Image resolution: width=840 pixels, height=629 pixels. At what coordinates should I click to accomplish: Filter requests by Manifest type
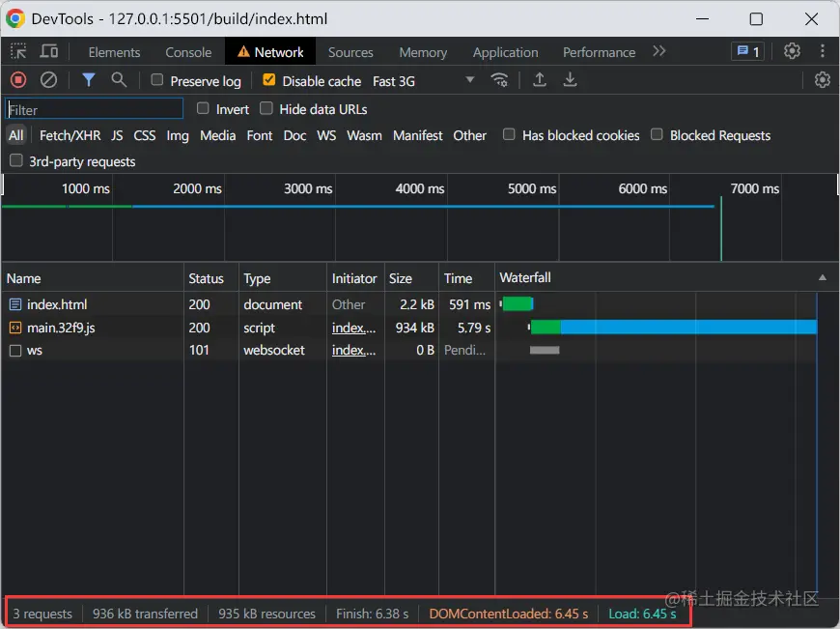click(418, 135)
